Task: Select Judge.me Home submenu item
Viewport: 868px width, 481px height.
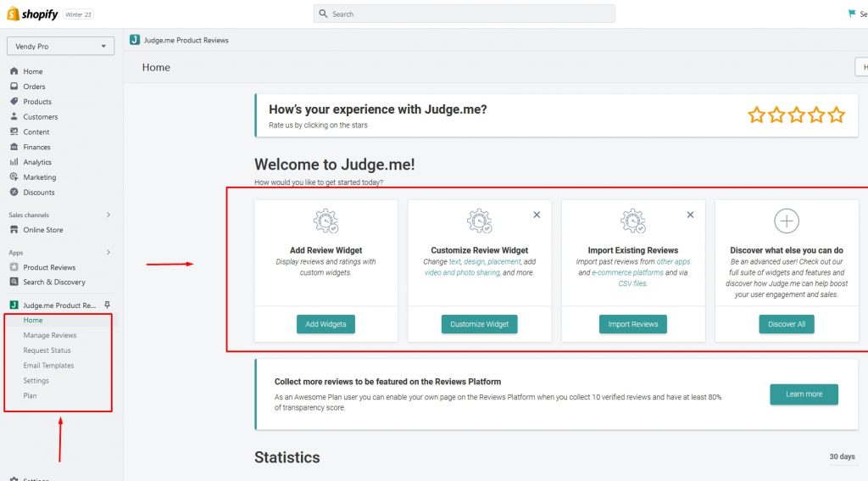Action: pyautogui.click(x=33, y=320)
